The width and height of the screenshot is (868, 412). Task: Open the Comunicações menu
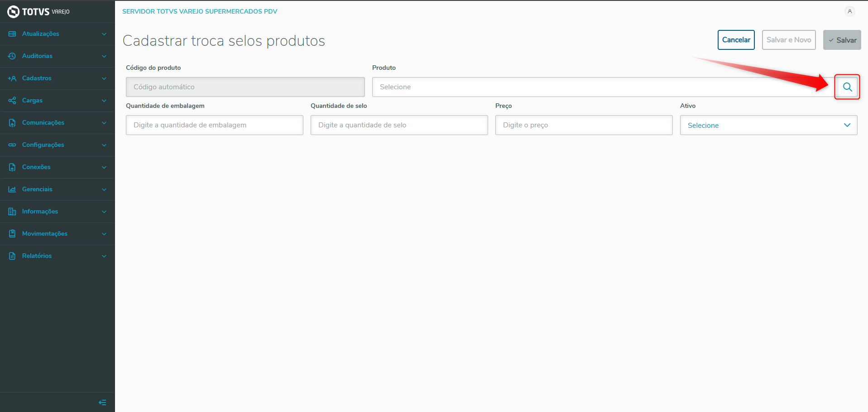(43, 123)
